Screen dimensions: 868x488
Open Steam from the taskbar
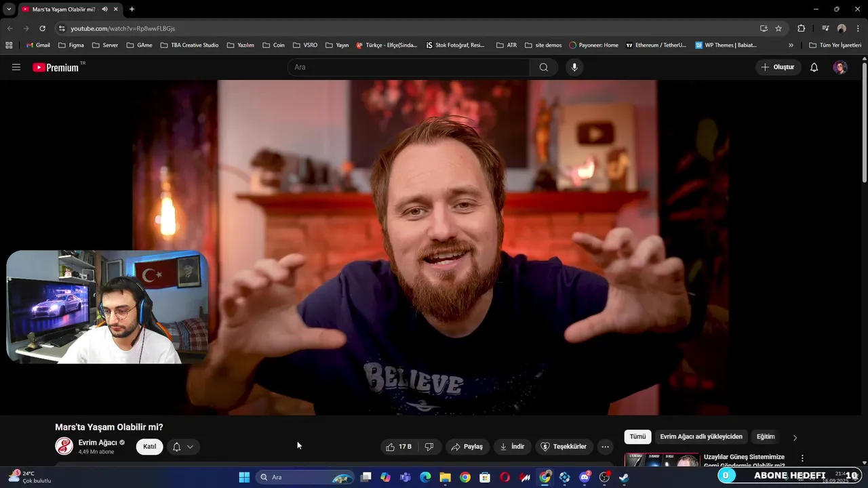tap(624, 477)
